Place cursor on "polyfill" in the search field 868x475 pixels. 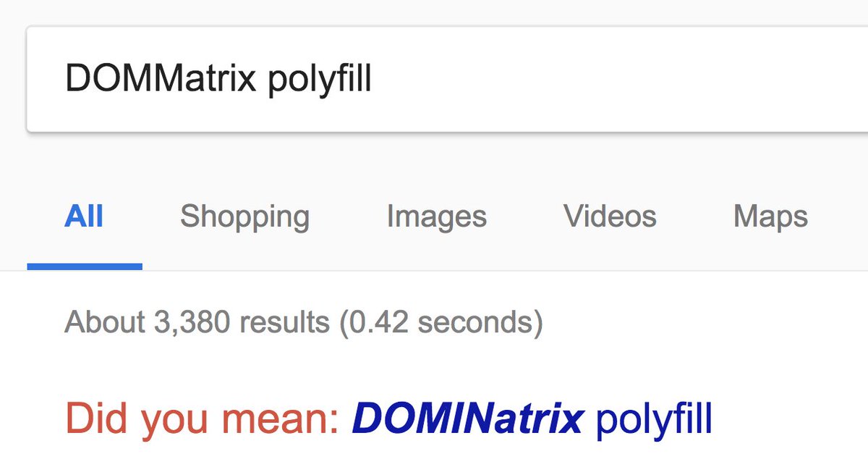319,80
